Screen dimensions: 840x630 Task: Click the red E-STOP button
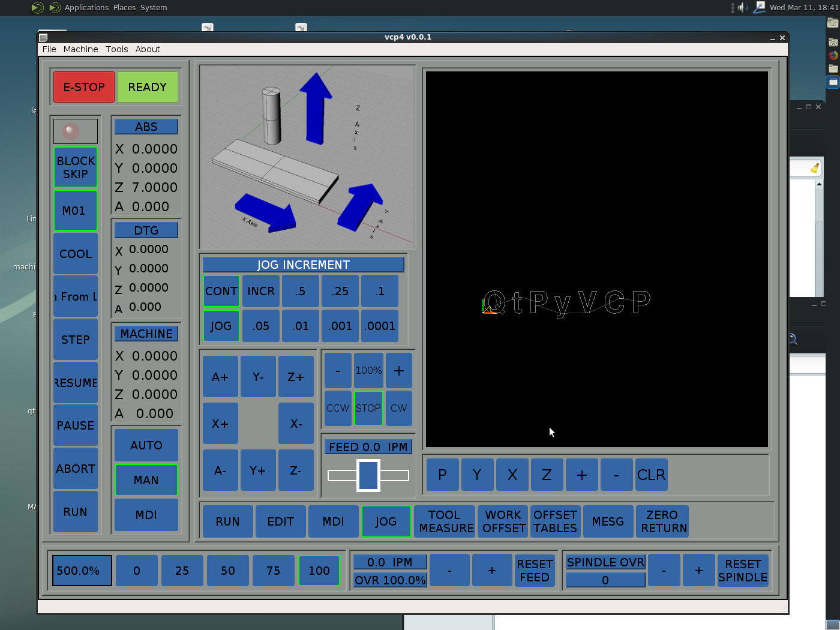pyautogui.click(x=84, y=87)
